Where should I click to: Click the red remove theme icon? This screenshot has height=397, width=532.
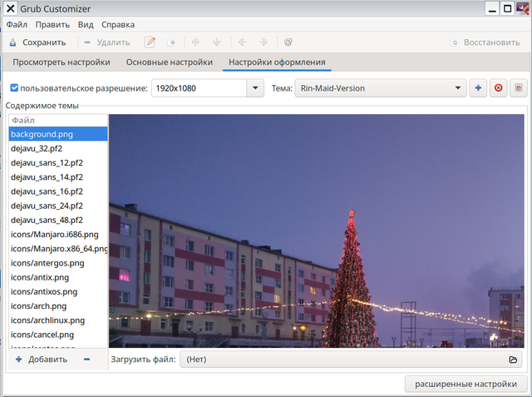pyautogui.click(x=499, y=88)
